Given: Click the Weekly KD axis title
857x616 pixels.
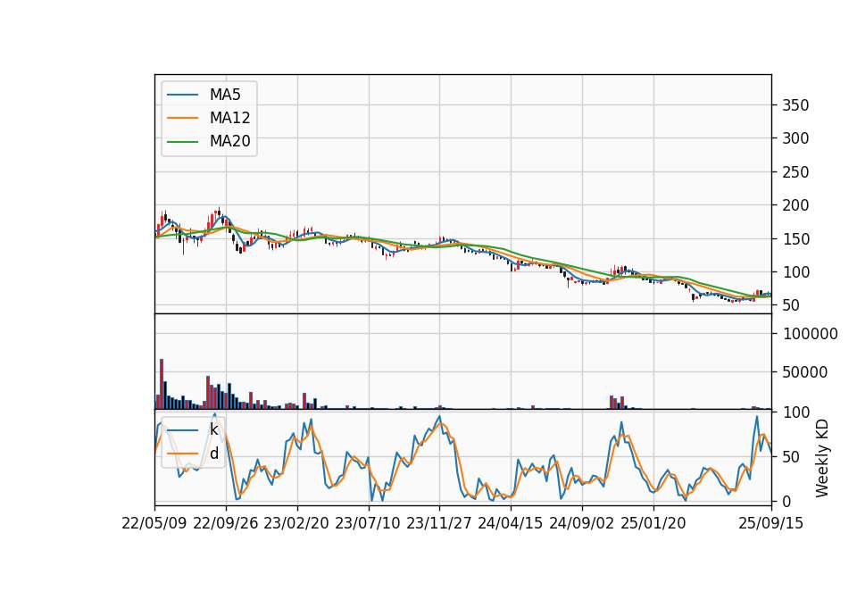Looking at the screenshot, I should (822, 458).
